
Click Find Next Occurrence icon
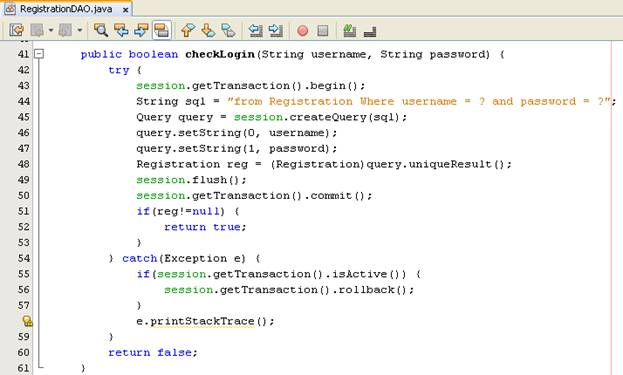[141, 30]
